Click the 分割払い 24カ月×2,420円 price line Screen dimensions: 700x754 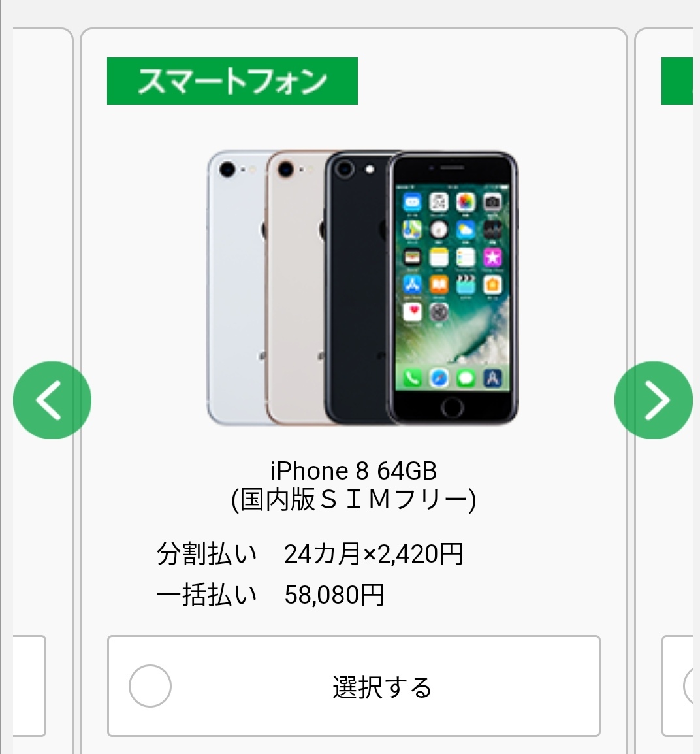pos(310,554)
